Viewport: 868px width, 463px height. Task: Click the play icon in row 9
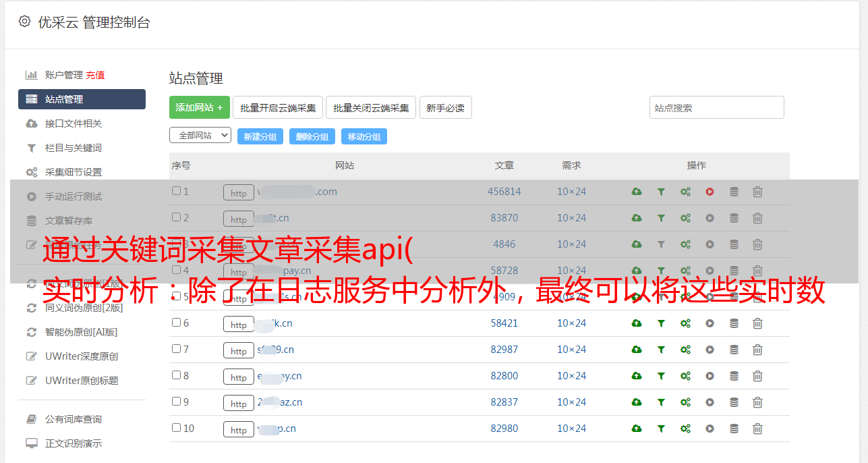tap(710, 402)
